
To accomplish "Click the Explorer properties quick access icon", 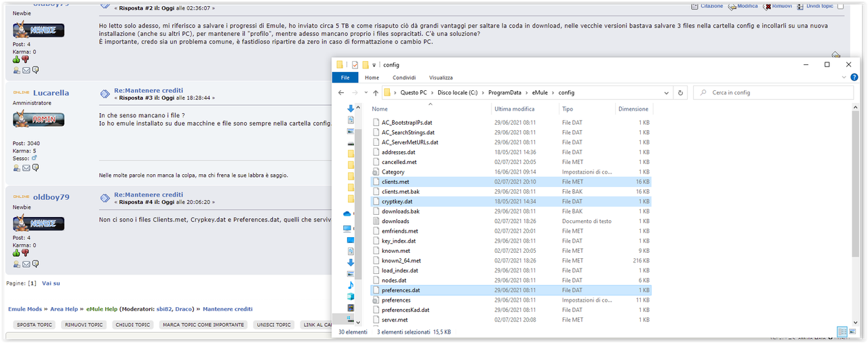I will [354, 65].
